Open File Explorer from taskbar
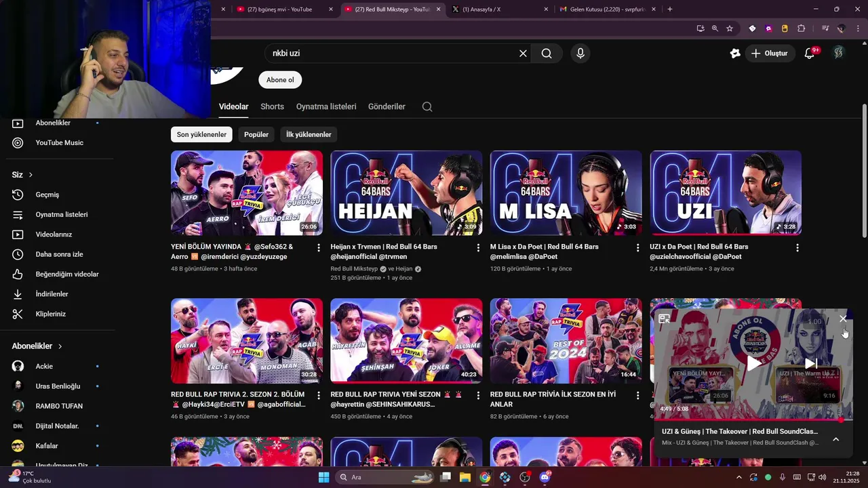868x488 pixels. click(465, 477)
